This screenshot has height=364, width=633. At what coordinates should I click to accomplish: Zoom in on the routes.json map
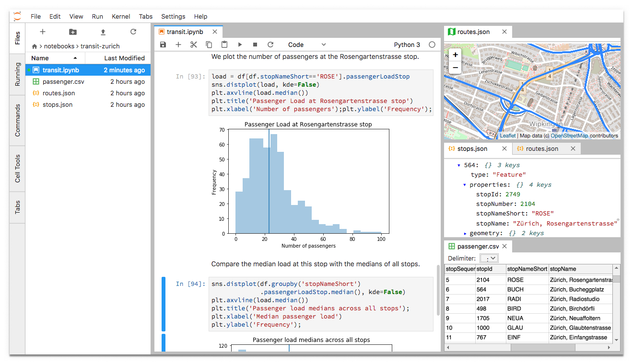point(455,55)
